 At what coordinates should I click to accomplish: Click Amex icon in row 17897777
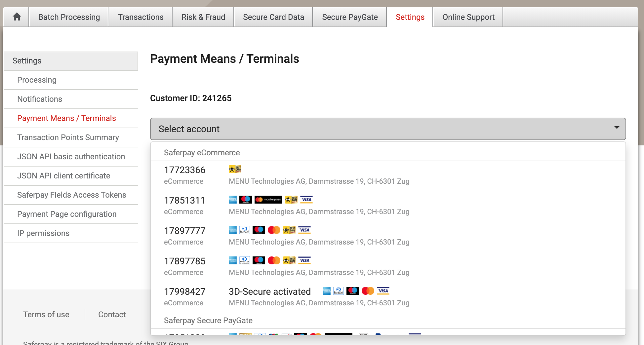[x=233, y=230]
